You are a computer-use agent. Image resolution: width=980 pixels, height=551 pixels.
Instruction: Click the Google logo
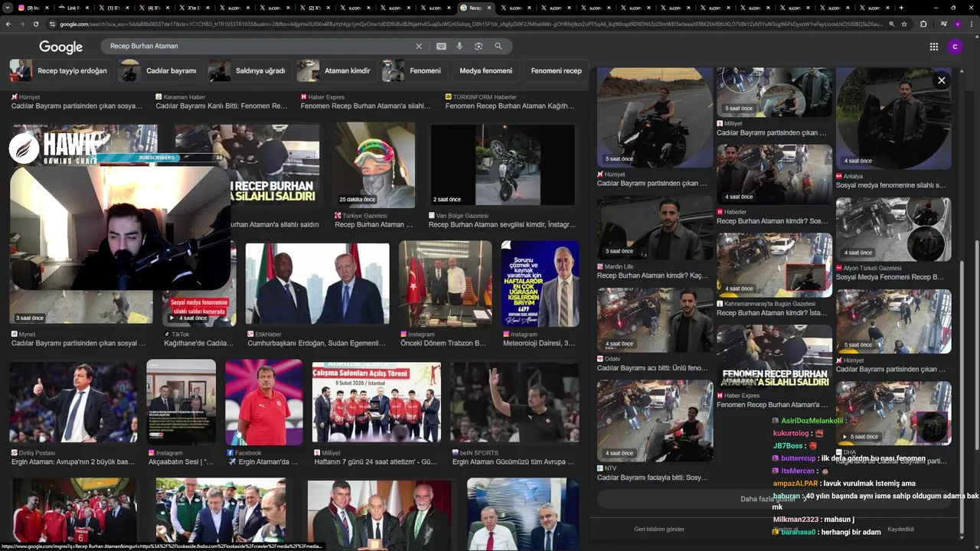coord(60,47)
